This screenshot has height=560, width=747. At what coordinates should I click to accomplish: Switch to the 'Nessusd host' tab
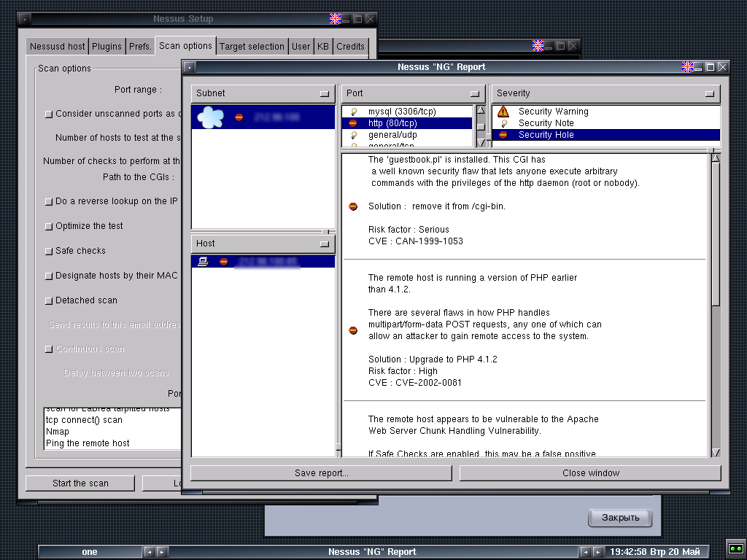point(57,47)
